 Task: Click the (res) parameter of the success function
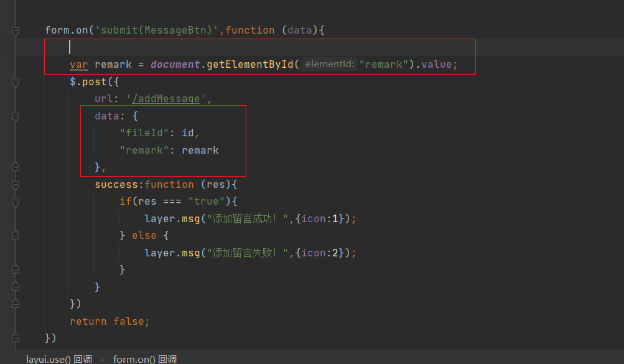(x=216, y=185)
